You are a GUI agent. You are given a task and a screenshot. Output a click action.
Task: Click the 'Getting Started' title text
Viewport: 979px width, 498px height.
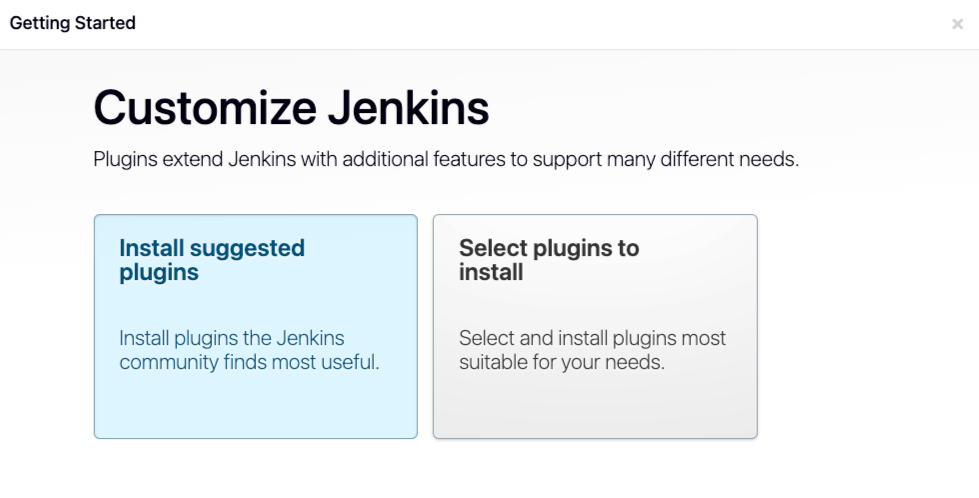click(x=72, y=23)
